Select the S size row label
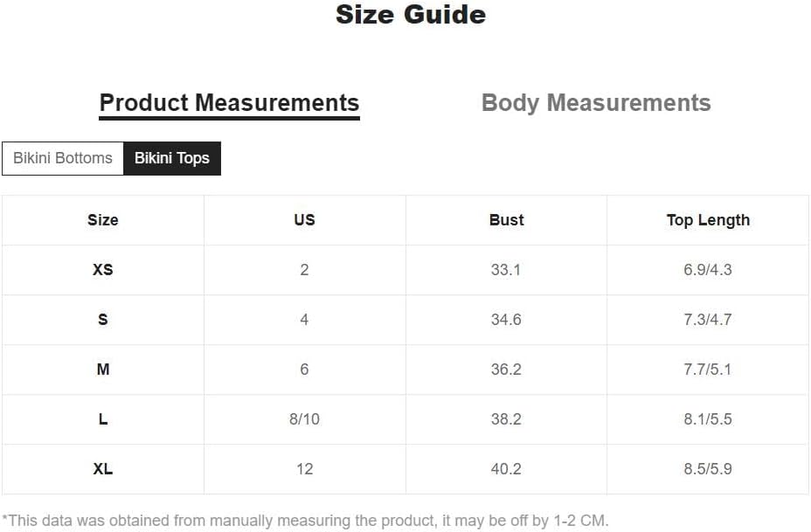811x532 pixels. [x=103, y=320]
